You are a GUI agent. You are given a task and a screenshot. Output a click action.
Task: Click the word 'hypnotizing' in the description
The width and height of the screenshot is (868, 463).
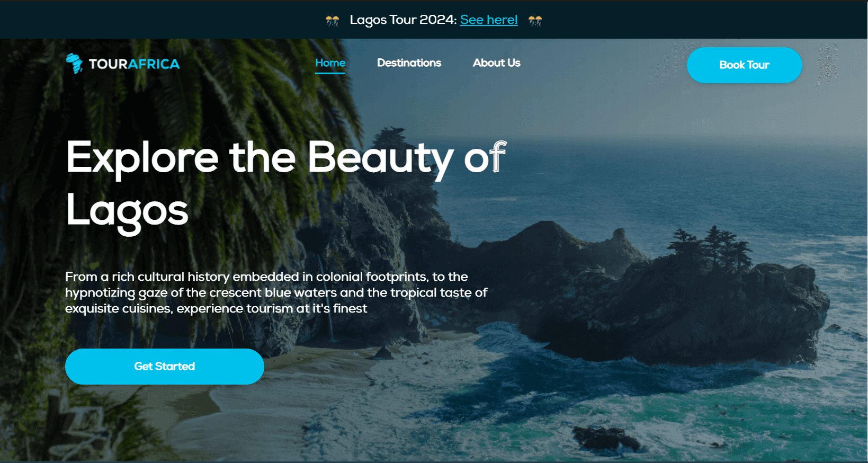(x=100, y=293)
